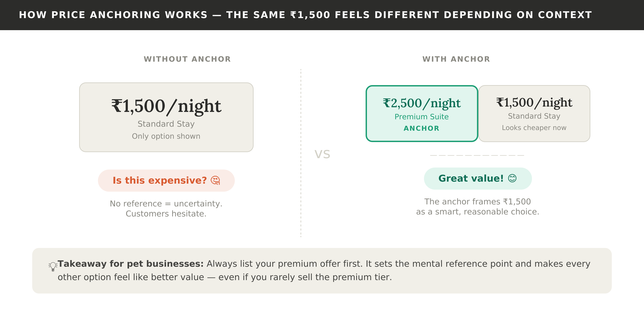Screen dimensions: 644x323
Task: Click the VS text in the middle
Action: [322, 154]
